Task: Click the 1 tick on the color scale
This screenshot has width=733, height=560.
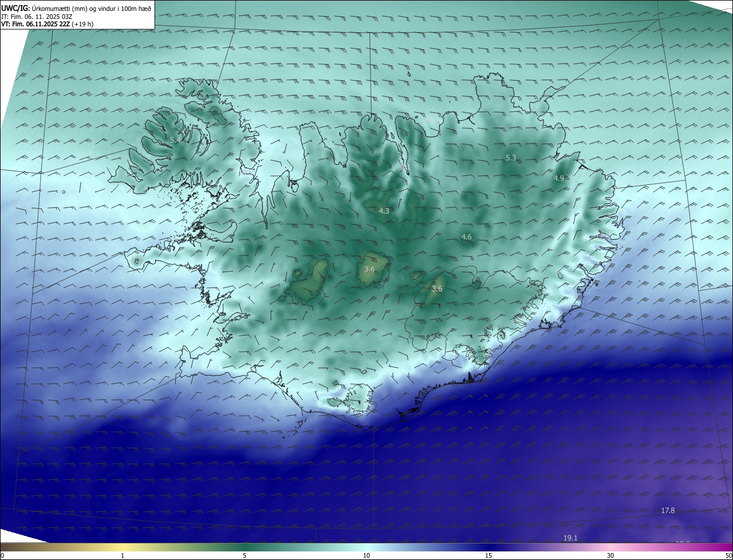Action: 123,555
